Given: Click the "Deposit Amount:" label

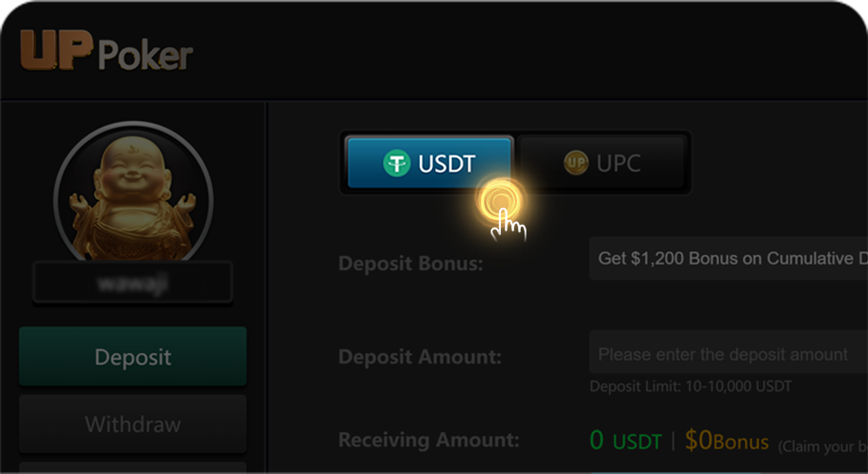Looking at the screenshot, I should [x=420, y=357].
